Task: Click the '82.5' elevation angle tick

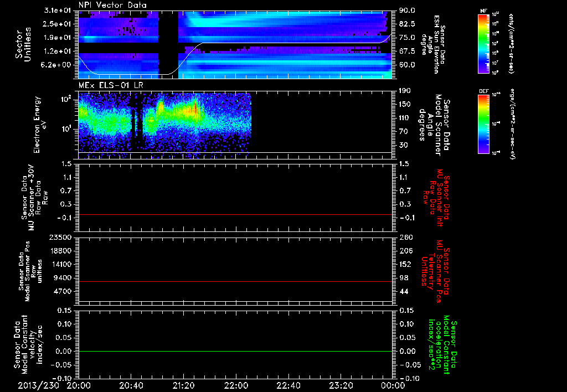Action: pyautogui.click(x=407, y=24)
